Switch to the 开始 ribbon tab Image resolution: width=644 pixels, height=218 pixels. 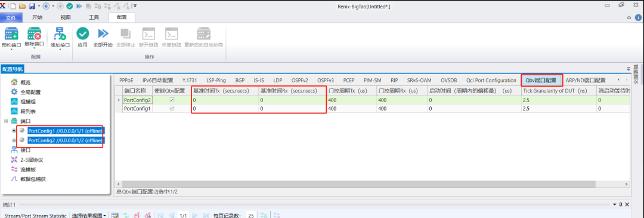tap(38, 17)
